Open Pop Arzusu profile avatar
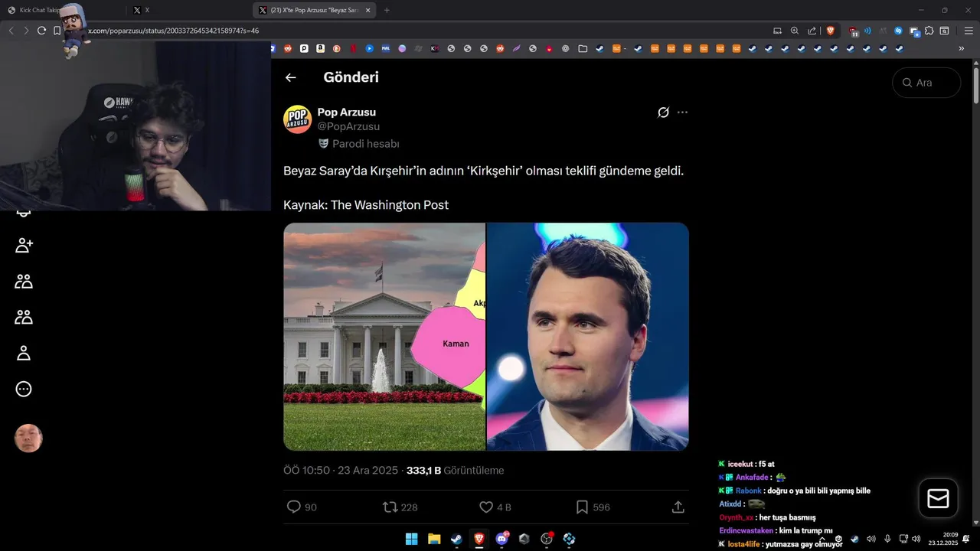The height and width of the screenshot is (551, 980). click(x=298, y=119)
